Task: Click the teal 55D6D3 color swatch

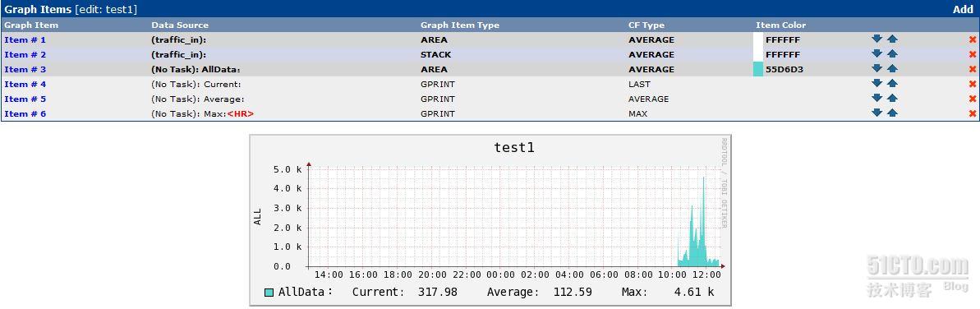Action: pos(758,69)
